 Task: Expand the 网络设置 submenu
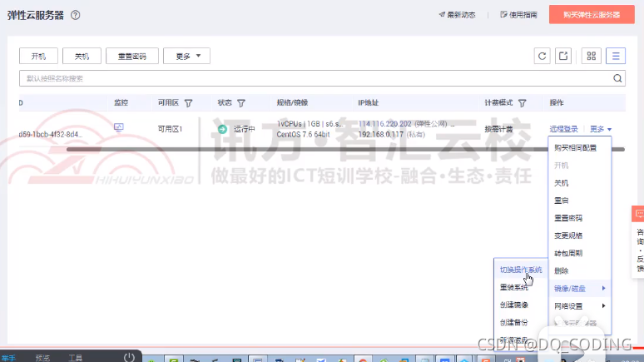[580, 306]
